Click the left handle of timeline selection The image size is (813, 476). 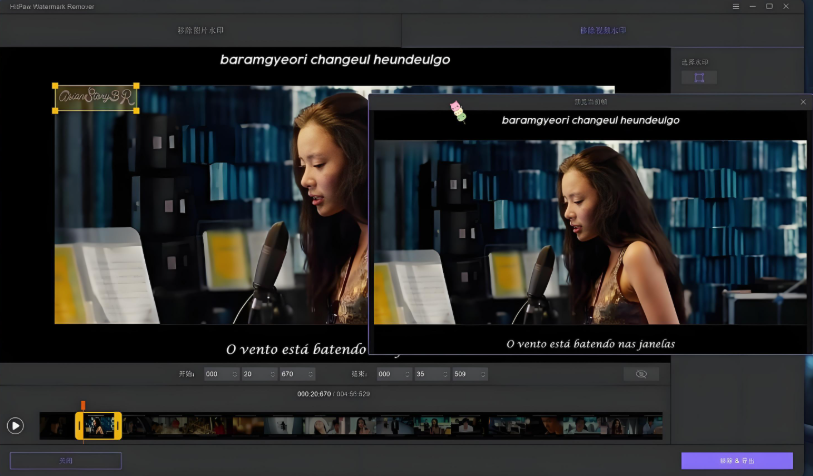click(79, 426)
